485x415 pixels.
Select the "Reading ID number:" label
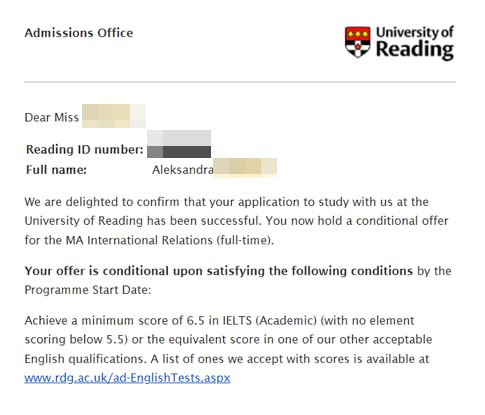[x=85, y=150]
